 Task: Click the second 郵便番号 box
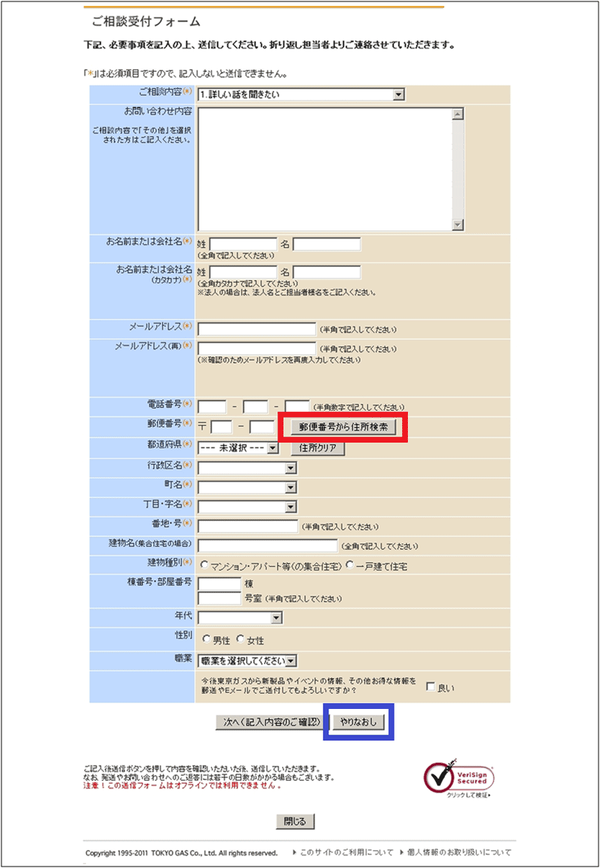pos(262,427)
